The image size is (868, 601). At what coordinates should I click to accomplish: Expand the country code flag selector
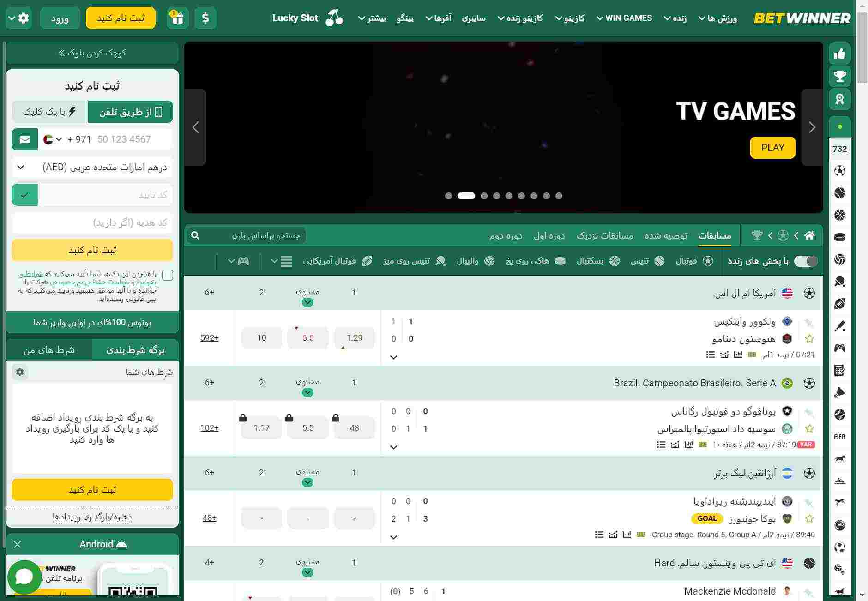point(53,139)
